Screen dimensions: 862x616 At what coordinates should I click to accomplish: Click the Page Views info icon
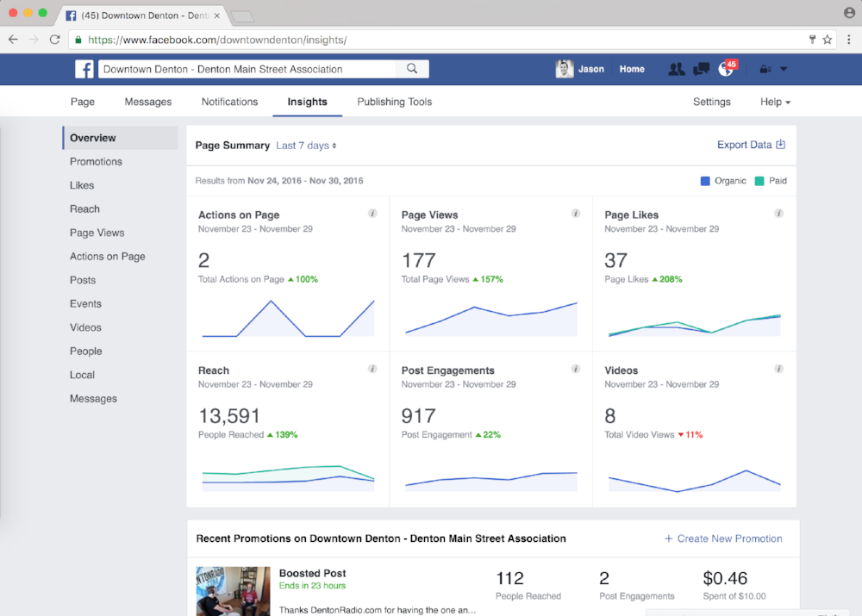click(x=576, y=213)
